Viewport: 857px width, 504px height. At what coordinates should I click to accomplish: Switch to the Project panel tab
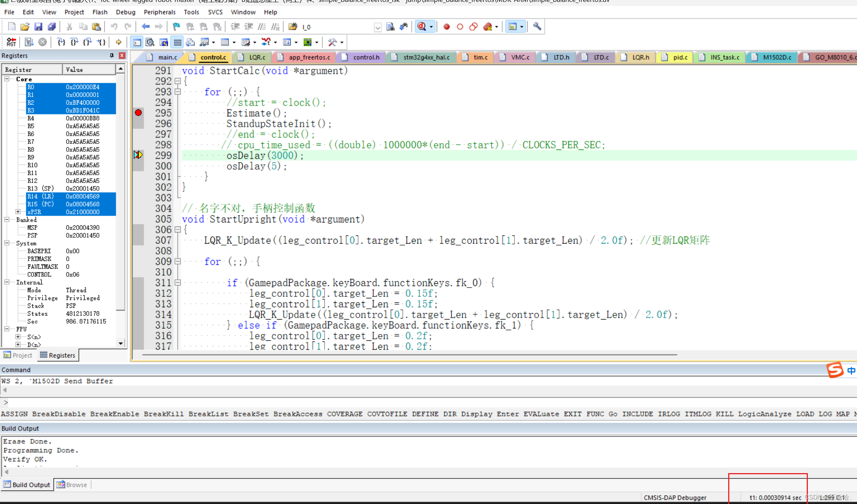(x=18, y=355)
